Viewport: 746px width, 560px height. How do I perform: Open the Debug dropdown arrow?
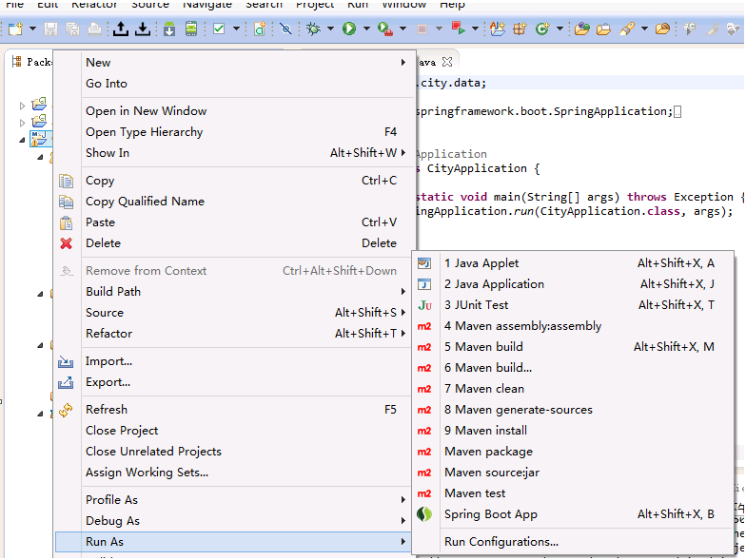(x=330, y=29)
